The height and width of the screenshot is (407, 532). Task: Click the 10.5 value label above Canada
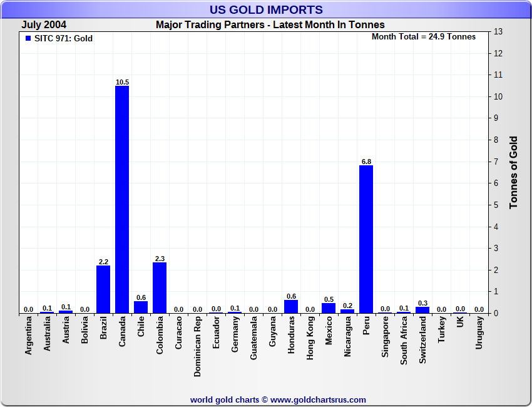click(x=122, y=82)
